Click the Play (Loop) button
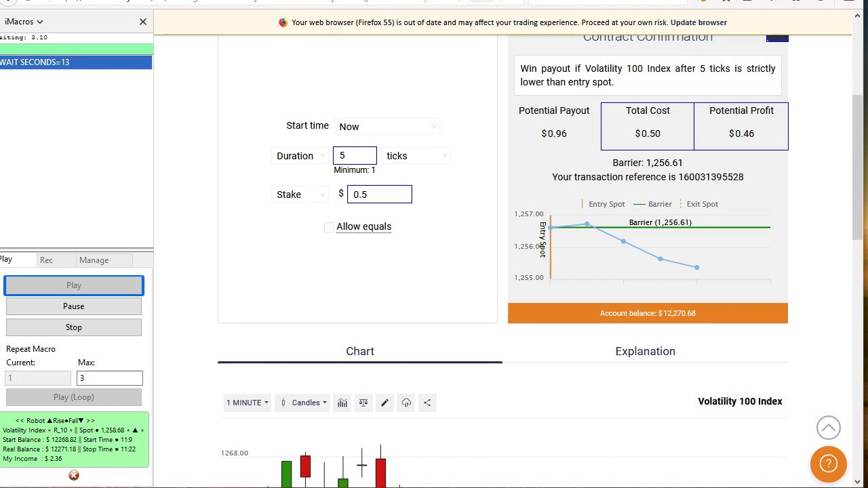The width and height of the screenshot is (868, 488). (x=74, y=397)
